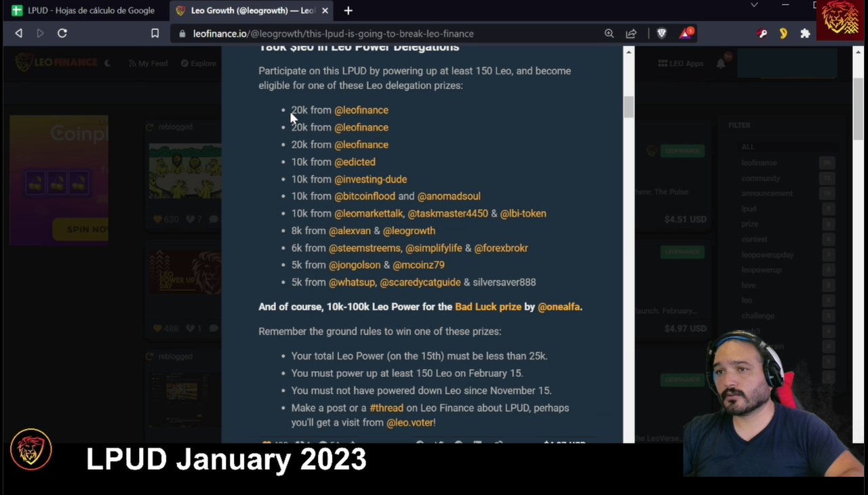Open the key extension icon
This screenshot has width=868, height=495.
pos(762,33)
